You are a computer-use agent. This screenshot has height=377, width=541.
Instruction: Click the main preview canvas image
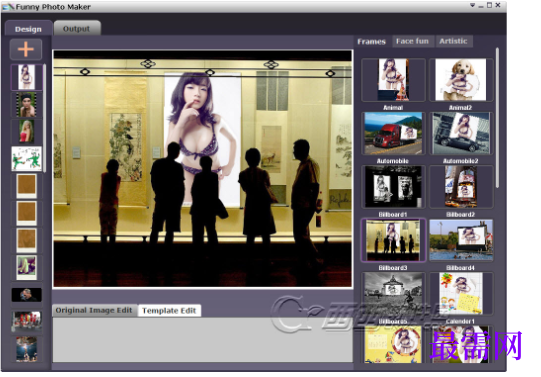click(203, 169)
